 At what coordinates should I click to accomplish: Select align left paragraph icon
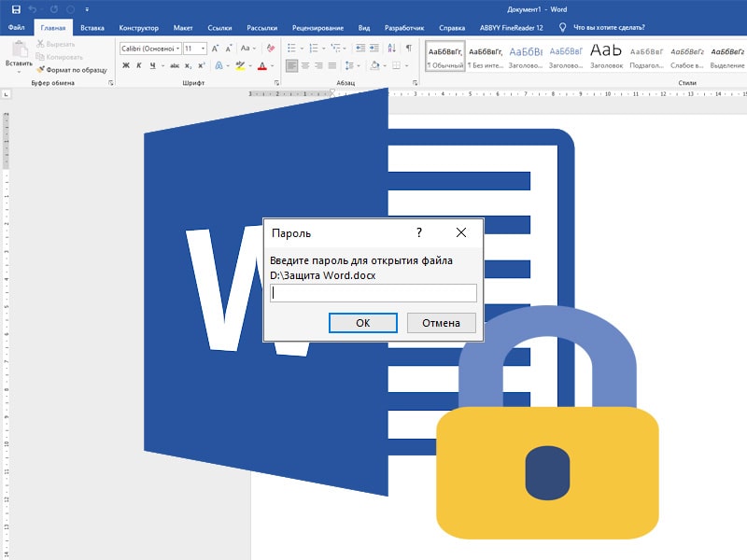coord(291,65)
